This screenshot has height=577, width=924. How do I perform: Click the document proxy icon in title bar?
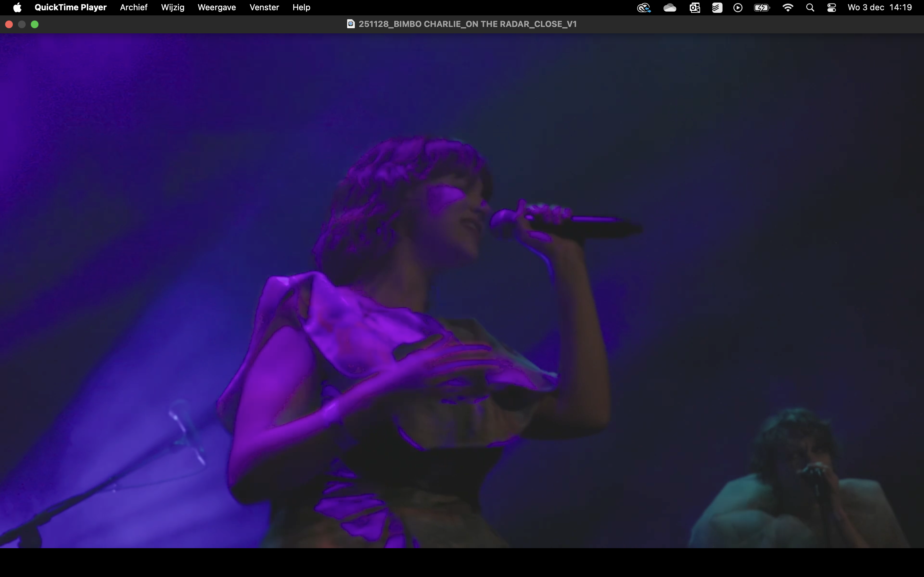(350, 24)
